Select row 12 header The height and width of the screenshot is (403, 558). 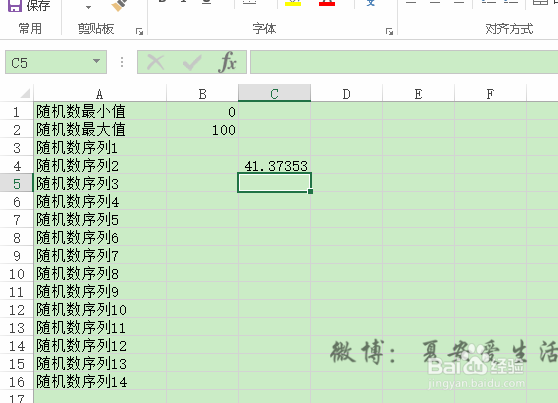click(16, 309)
